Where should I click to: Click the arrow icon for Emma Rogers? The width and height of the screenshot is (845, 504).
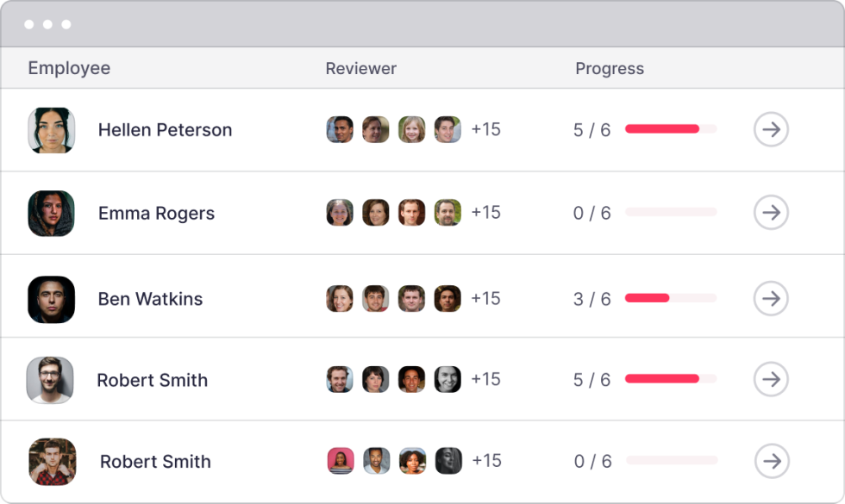771,213
